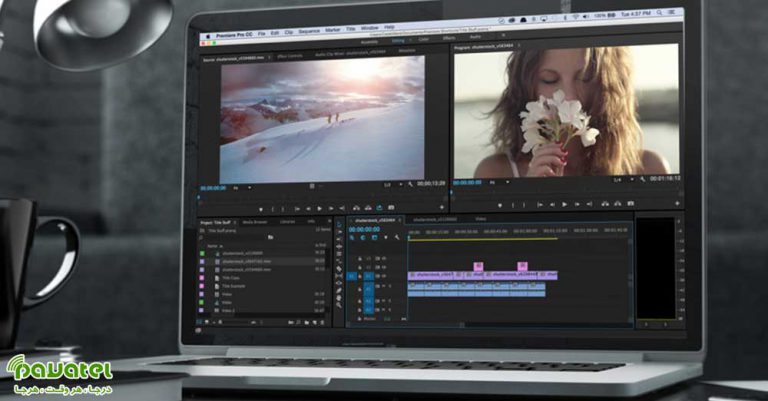Add marker button in timeline header
768x401 pixels.
(x=385, y=237)
